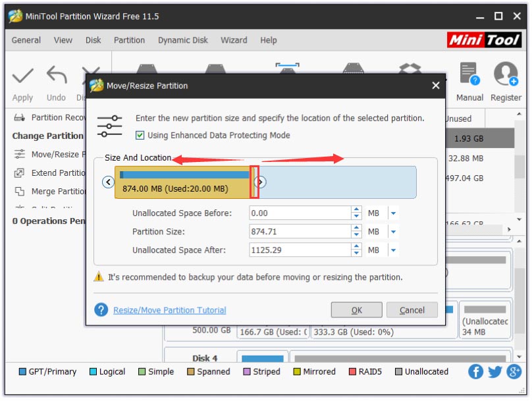Click the Register user icon
The height and width of the screenshot is (401, 532).
coord(506,74)
